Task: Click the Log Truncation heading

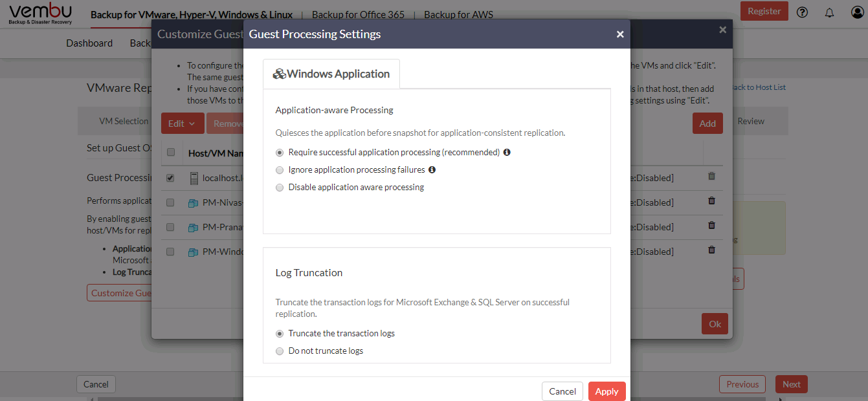Action: coord(309,273)
